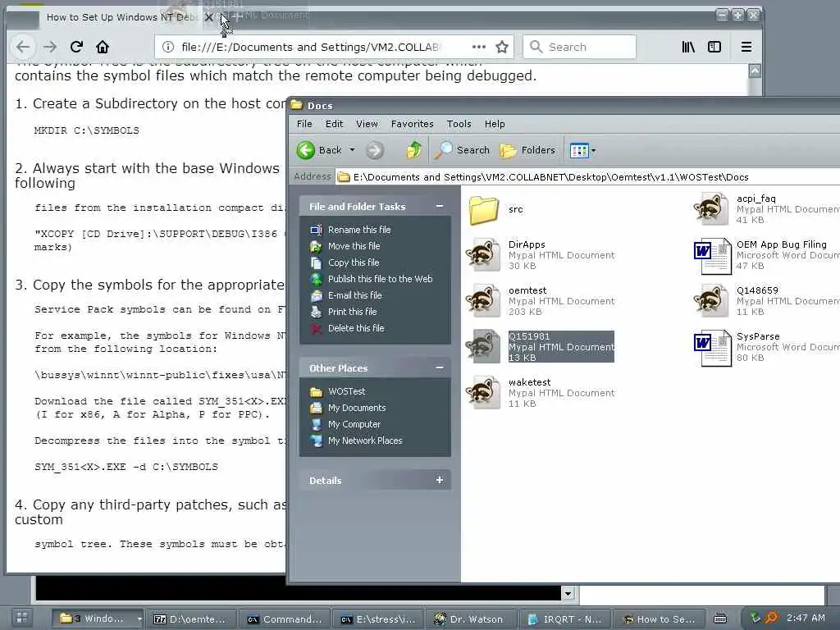Open the Tools menu in Docs window
Viewport: 840px width, 630px height.
[x=459, y=124]
